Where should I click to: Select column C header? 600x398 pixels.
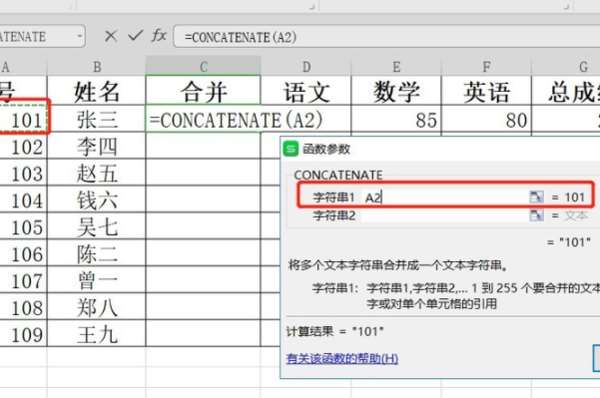point(203,67)
